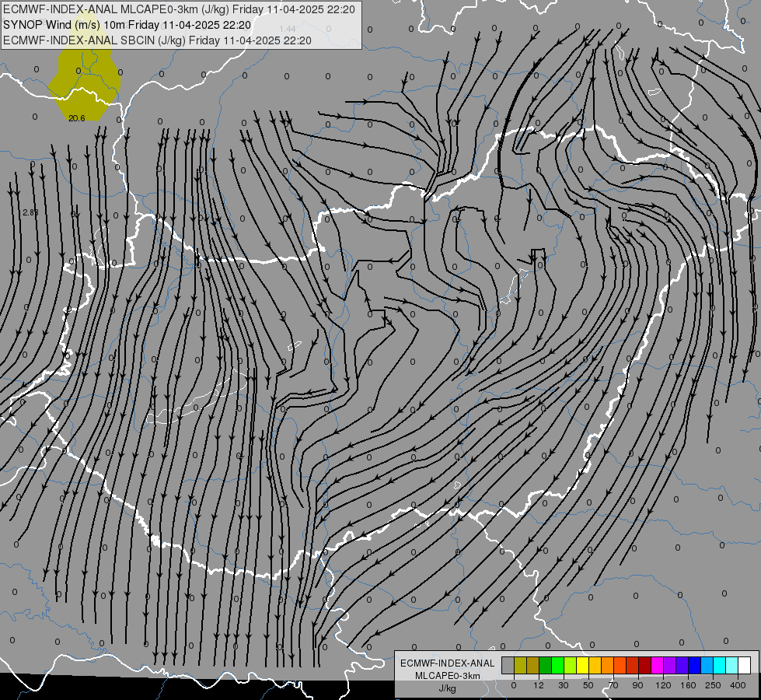This screenshot has width=761, height=700.
Task: Click the '1.44' value on the map
Action: [288, 30]
